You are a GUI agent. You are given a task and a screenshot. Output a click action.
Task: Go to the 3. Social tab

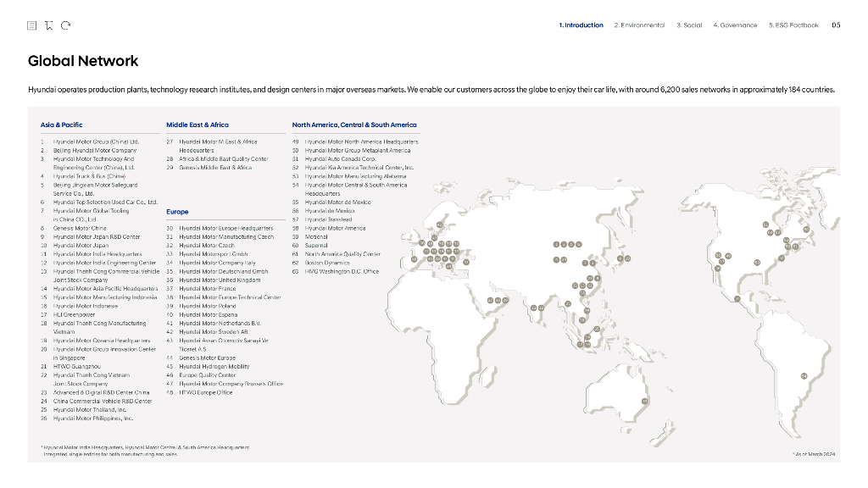[x=689, y=25]
